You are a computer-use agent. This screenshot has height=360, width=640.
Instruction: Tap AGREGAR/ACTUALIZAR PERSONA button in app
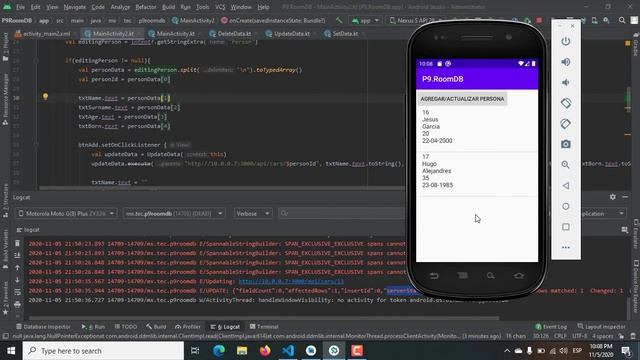click(462, 99)
